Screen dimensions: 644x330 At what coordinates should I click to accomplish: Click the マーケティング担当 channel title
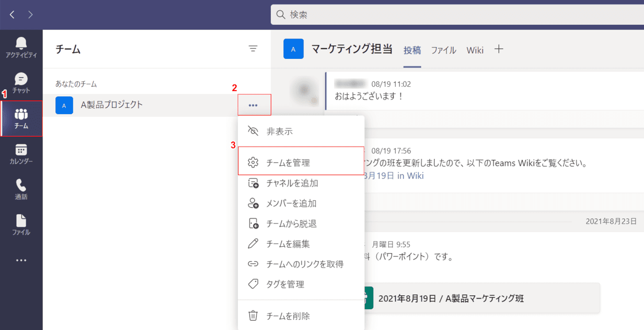(x=352, y=49)
